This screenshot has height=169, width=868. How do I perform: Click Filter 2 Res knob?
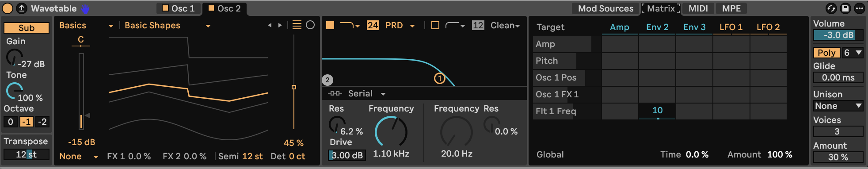click(491, 124)
